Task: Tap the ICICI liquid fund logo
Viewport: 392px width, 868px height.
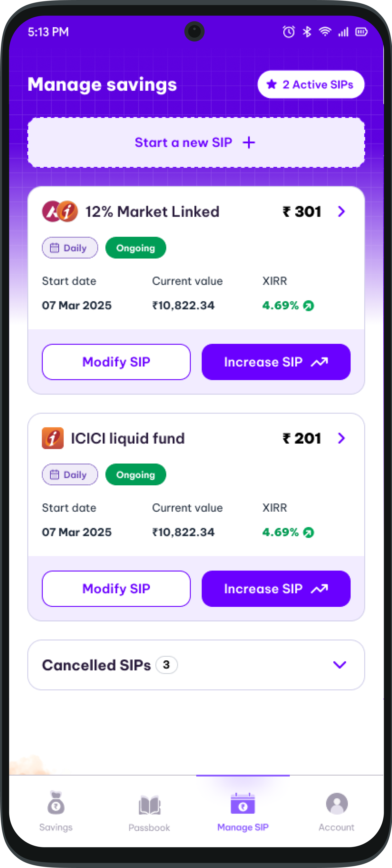Action: 52,438
